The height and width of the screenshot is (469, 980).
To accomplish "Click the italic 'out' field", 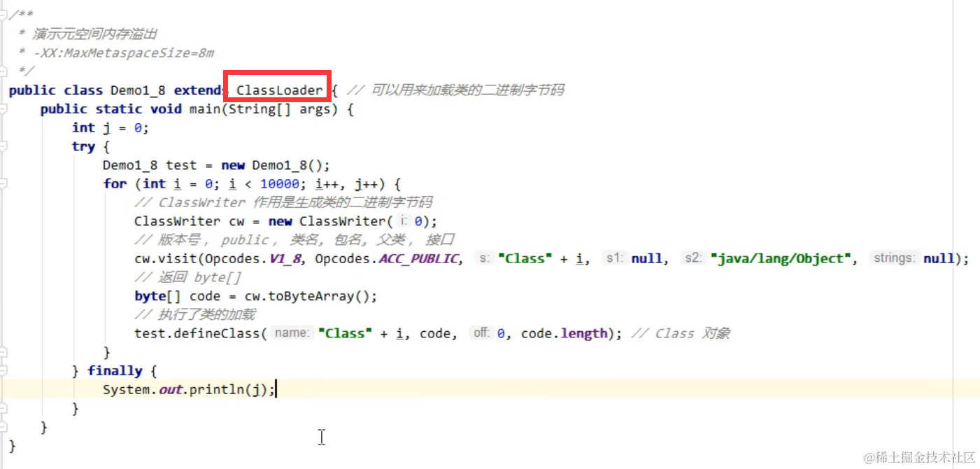I will tap(170, 390).
